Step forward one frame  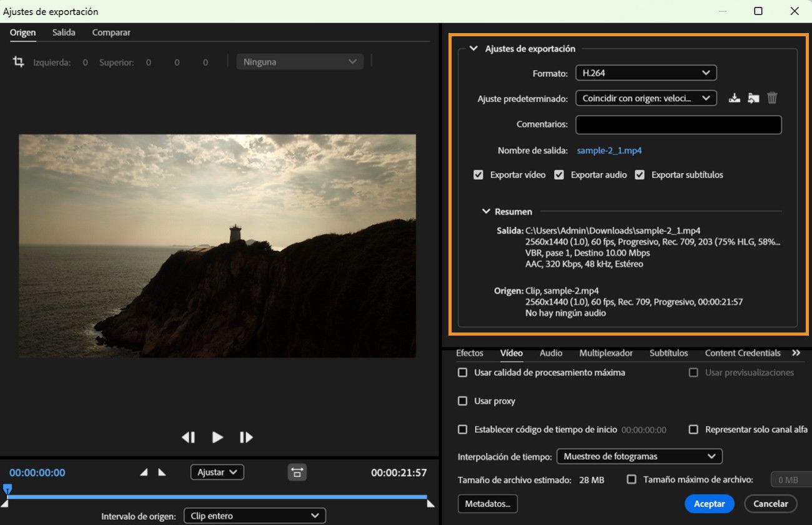point(247,437)
